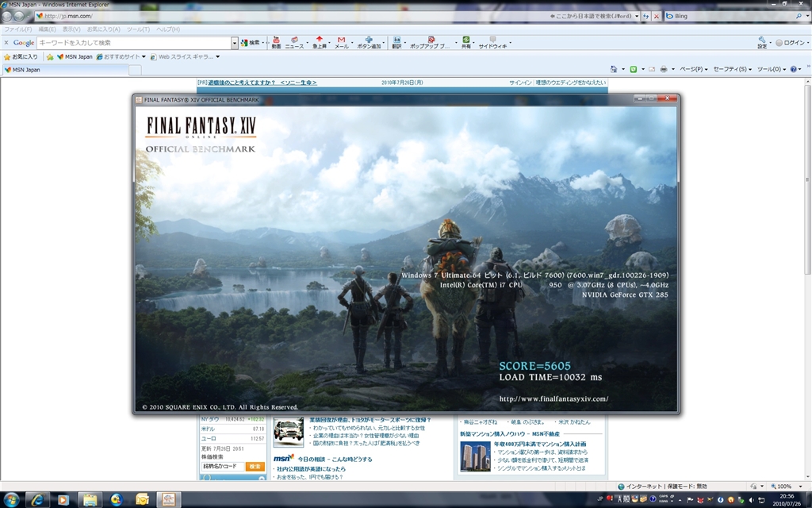Click the お気に入り star favorites button
The width and height of the screenshot is (812, 508).
pyautogui.click(x=21, y=56)
